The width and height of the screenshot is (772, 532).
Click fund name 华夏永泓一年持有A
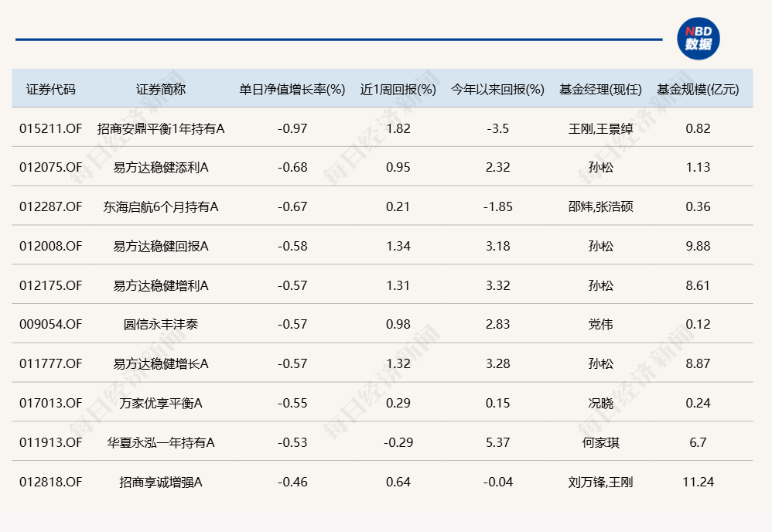pyautogui.click(x=160, y=442)
